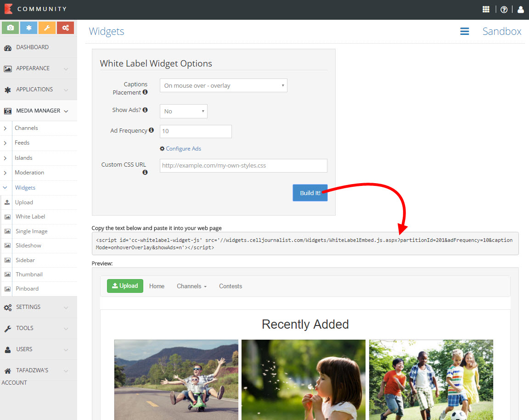Click the Configure Ads gear icon
The width and height of the screenshot is (529, 420).
pos(162,148)
